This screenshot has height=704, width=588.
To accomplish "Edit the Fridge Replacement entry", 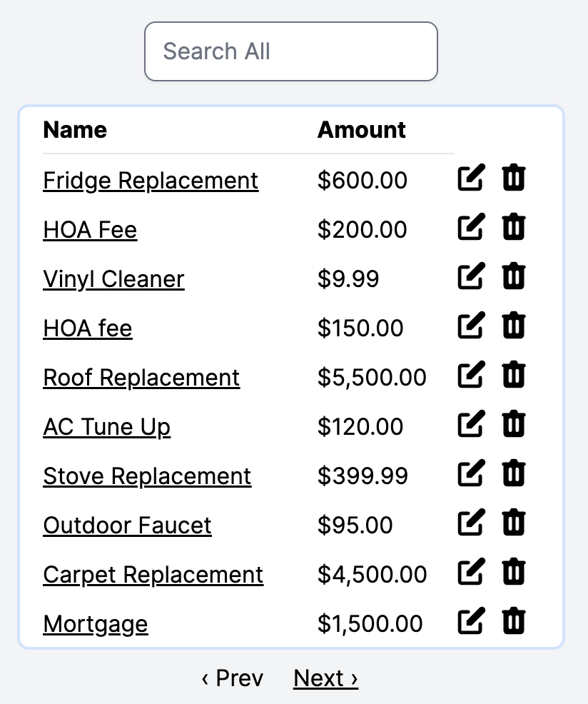I will 471,178.
